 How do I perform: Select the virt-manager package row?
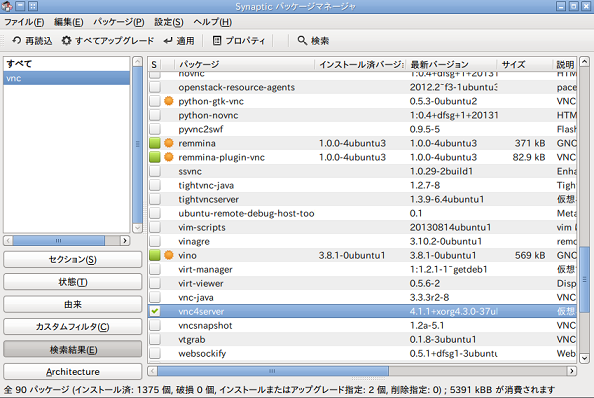click(362, 269)
